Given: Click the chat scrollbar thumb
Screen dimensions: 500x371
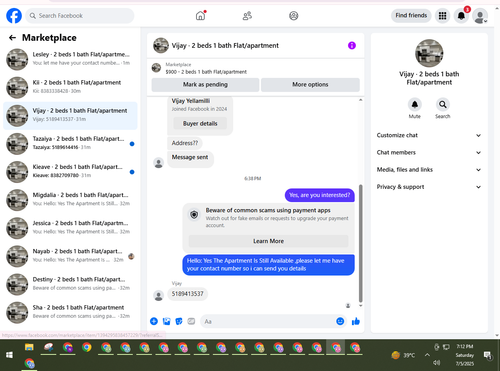Looking at the screenshot, I should 360,243.
